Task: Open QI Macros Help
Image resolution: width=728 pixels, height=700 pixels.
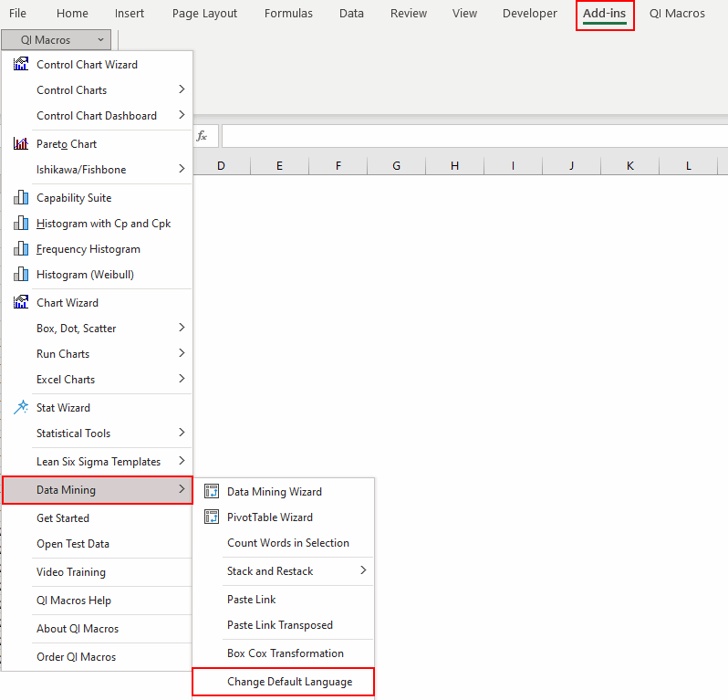Action: pyautogui.click(x=98, y=601)
